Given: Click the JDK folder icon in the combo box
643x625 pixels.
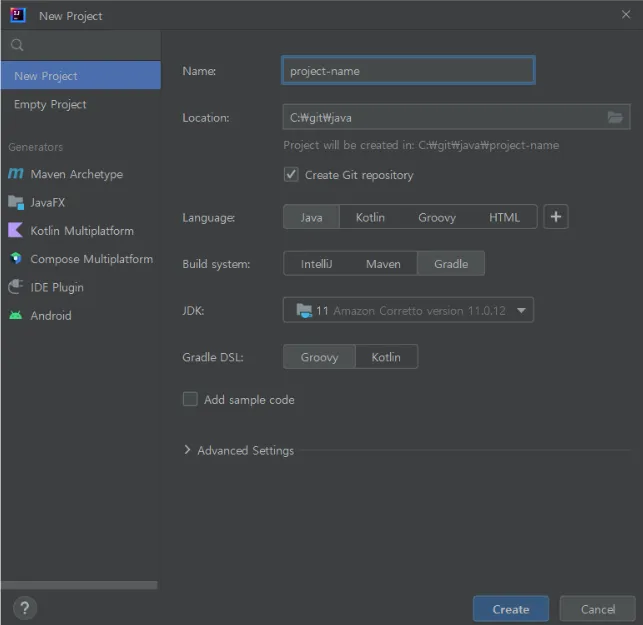Looking at the screenshot, I should [304, 310].
